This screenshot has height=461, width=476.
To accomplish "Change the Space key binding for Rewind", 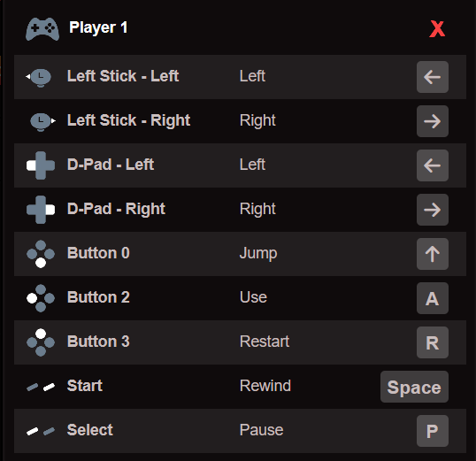I will [x=414, y=387].
